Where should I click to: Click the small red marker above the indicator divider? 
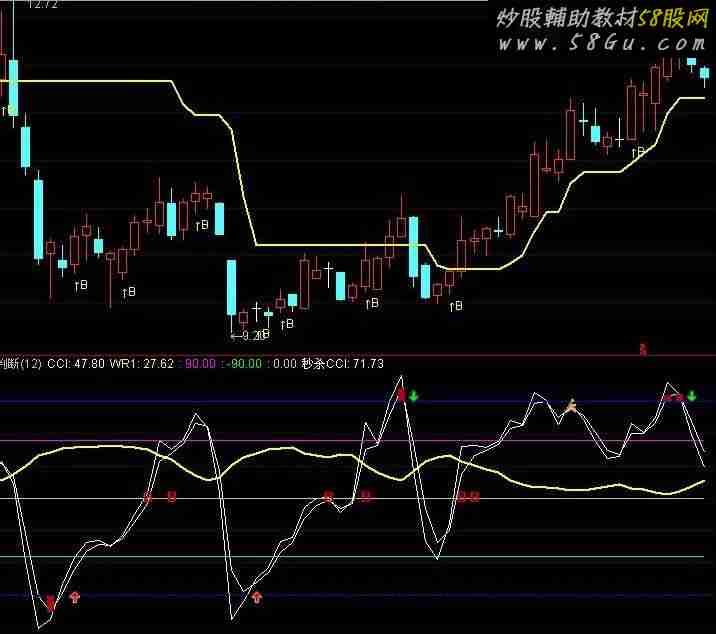pyautogui.click(x=643, y=349)
